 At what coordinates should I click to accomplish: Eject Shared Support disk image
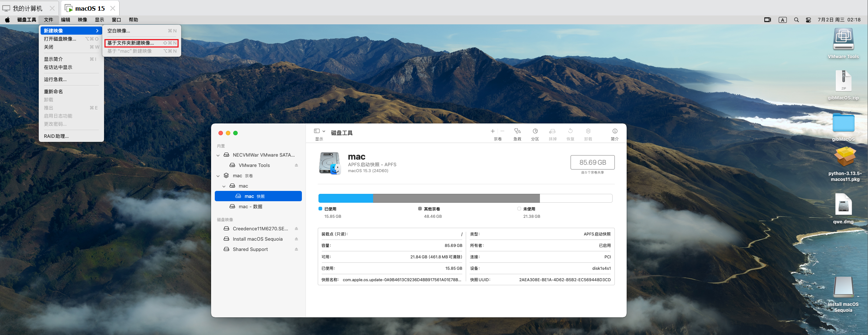[296, 249]
